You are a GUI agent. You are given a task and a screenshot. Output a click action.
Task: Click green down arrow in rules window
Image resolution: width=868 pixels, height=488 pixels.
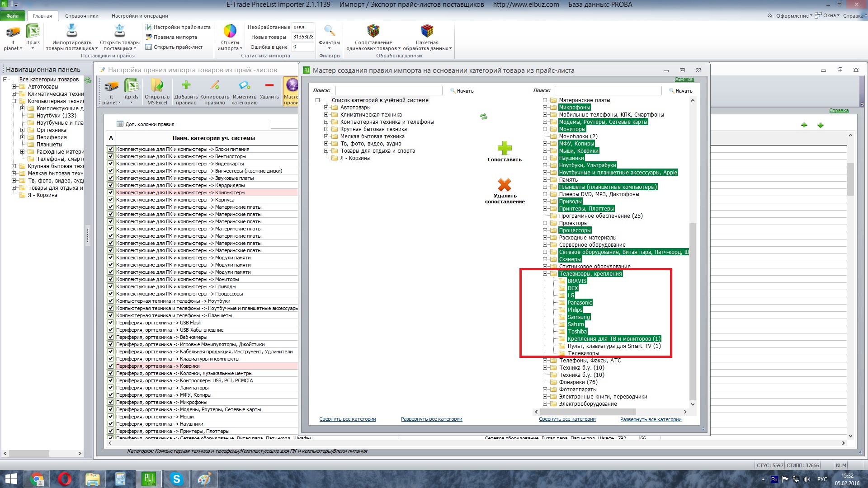point(821,125)
